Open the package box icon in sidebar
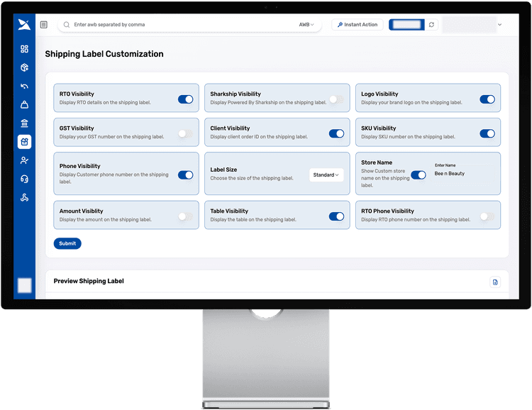Viewport: 532px width, 410px height. tap(24, 67)
